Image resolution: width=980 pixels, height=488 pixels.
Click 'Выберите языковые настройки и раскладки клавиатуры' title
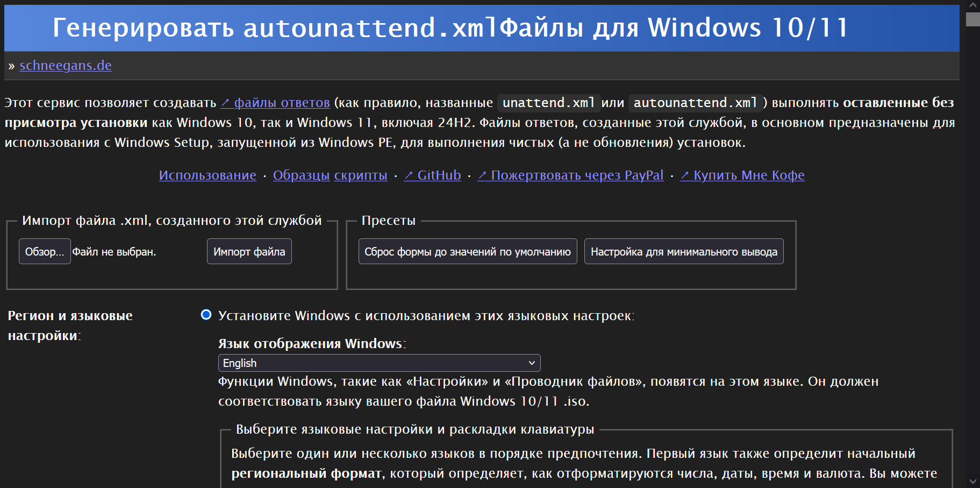coord(415,429)
